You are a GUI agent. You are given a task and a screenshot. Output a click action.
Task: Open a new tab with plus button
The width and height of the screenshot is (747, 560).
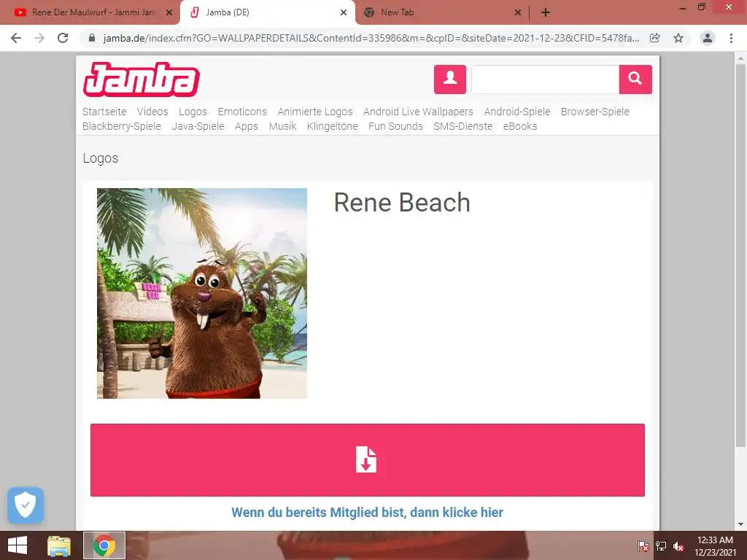pos(546,12)
